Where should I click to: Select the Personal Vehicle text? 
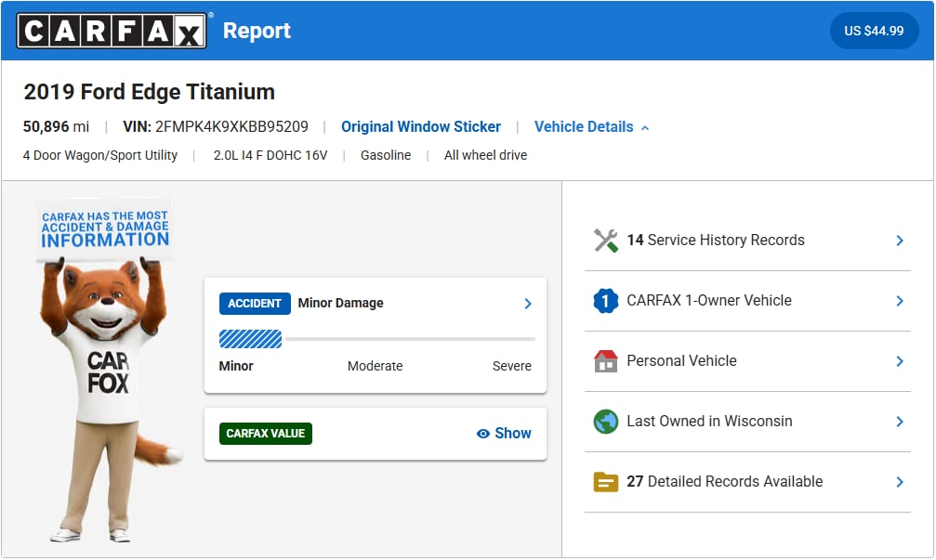pos(681,361)
